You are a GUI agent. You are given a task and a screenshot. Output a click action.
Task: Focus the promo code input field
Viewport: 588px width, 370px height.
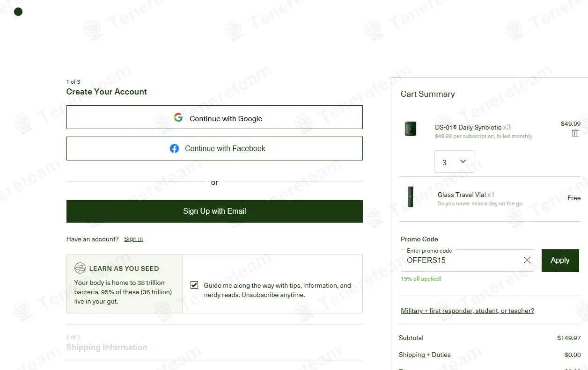pyautogui.click(x=461, y=261)
